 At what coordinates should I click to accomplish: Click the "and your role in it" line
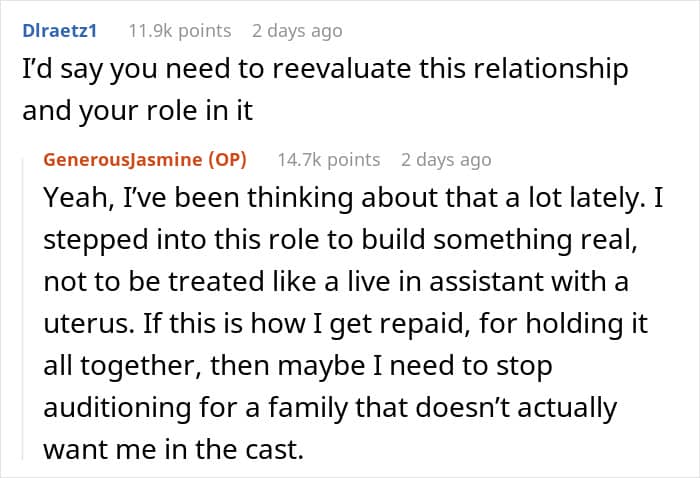138,111
